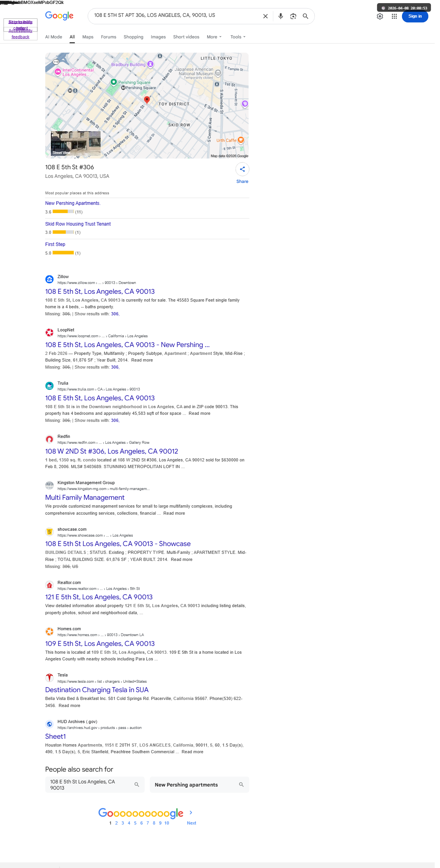This screenshot has width=440, height=868.
Task: Clear the search box with X icon
Action: [x=265, y=16]
